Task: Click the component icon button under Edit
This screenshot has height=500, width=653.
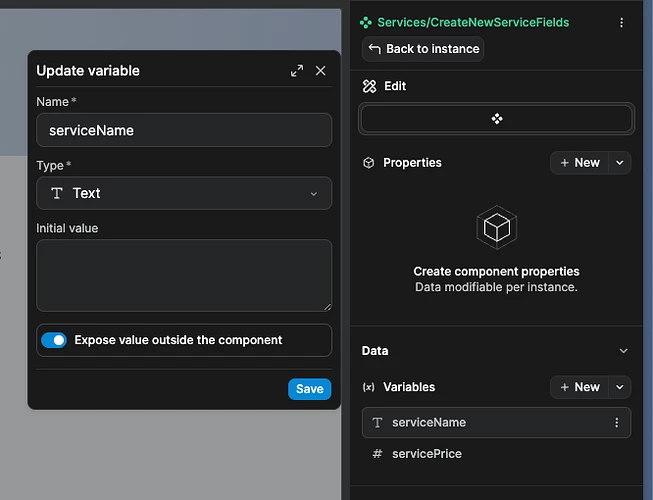Action: coord(496,119)
